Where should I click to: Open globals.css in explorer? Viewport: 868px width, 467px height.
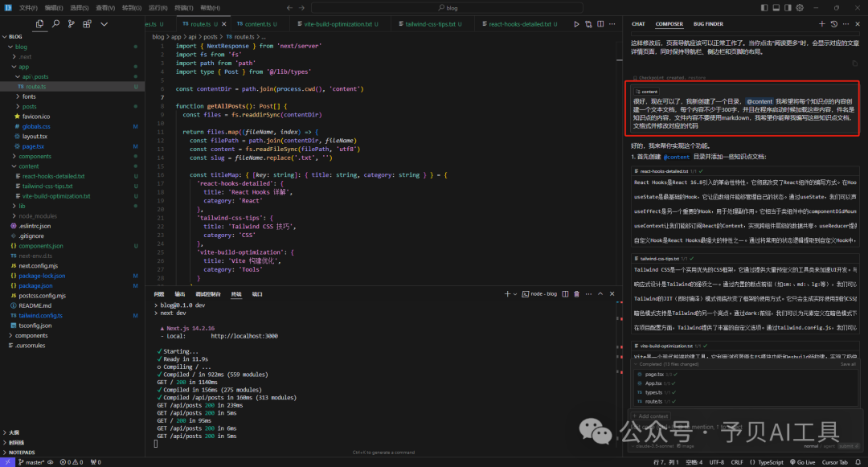click(x=36, y=126)
